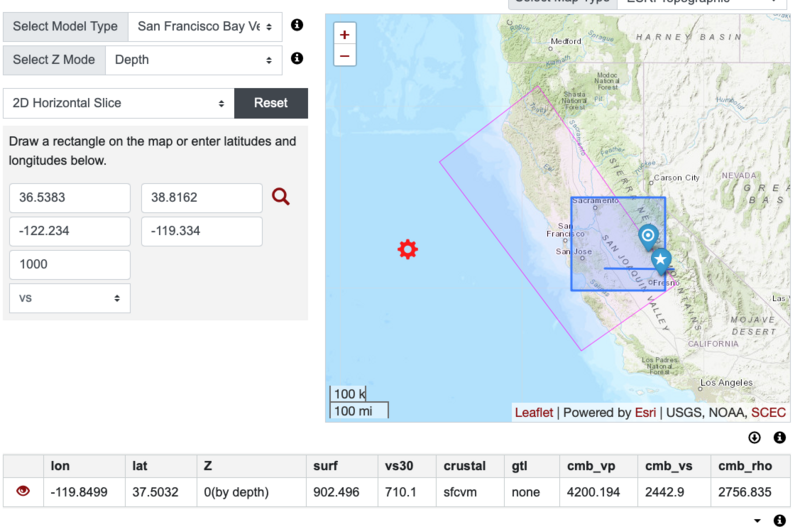Zoom in on the map

click(x=344, y=34)
